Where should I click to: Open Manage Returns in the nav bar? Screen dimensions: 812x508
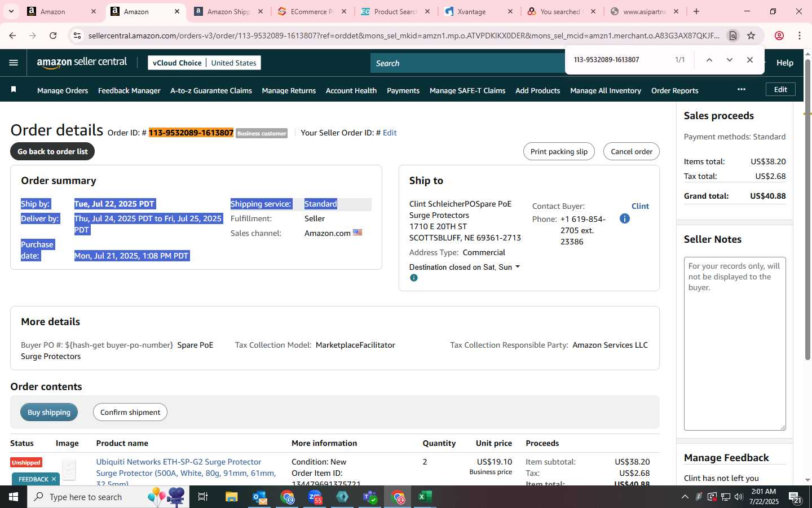coord(289,90)
